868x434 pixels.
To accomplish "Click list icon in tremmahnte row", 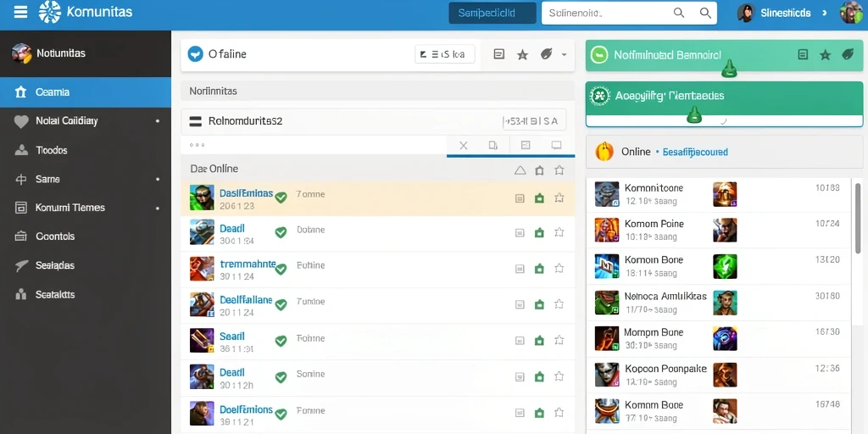I will pos(520,269).
